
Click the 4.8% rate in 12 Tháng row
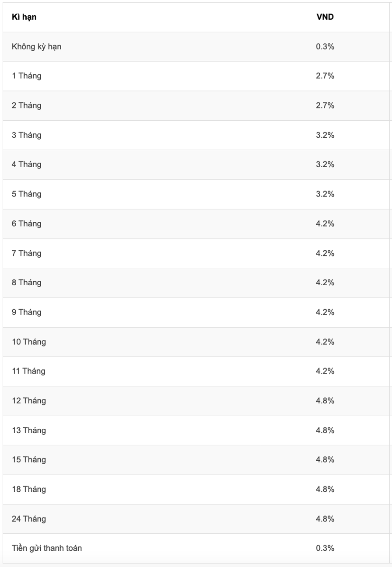(x=325, y=401)
